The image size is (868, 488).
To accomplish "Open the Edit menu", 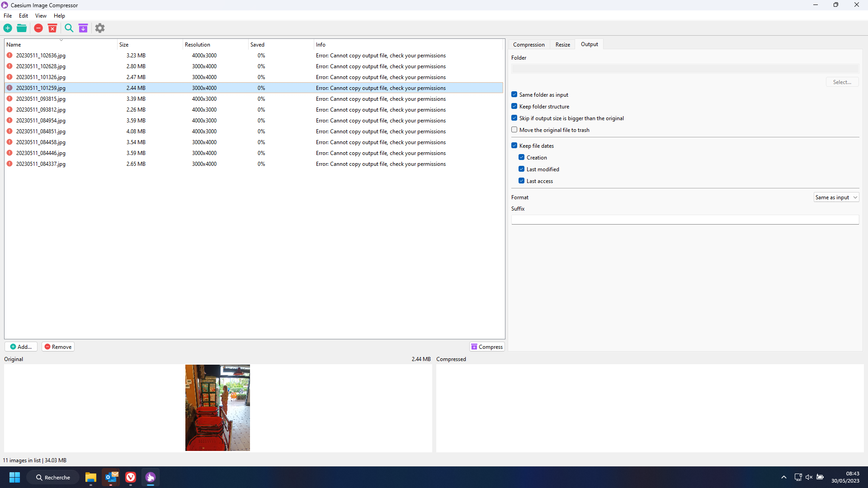I will (23, 15).
